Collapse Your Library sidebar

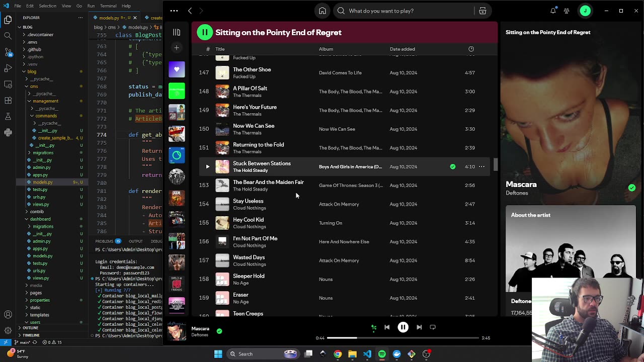(177, 33)
